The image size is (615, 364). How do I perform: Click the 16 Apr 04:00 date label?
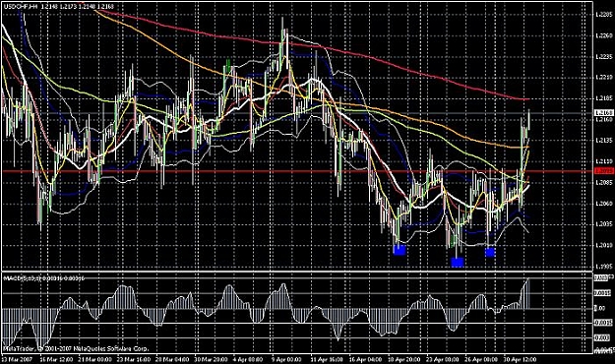coord(365,359)
